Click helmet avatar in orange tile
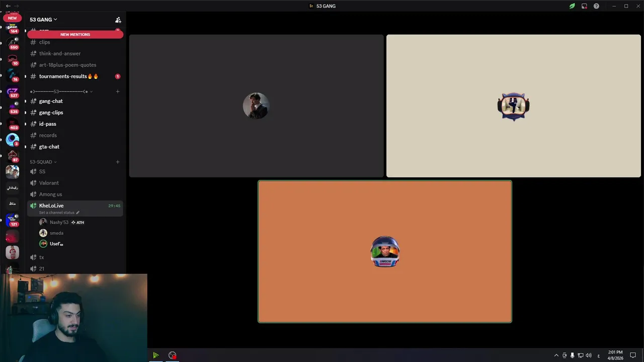The image size is (644, 362). (x=385, y=251)
